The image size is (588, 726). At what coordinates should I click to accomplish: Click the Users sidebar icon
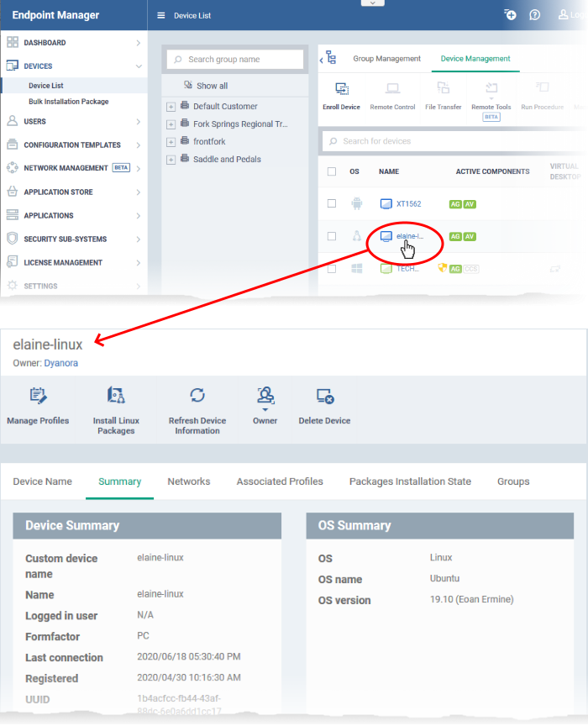pos(13,121)
